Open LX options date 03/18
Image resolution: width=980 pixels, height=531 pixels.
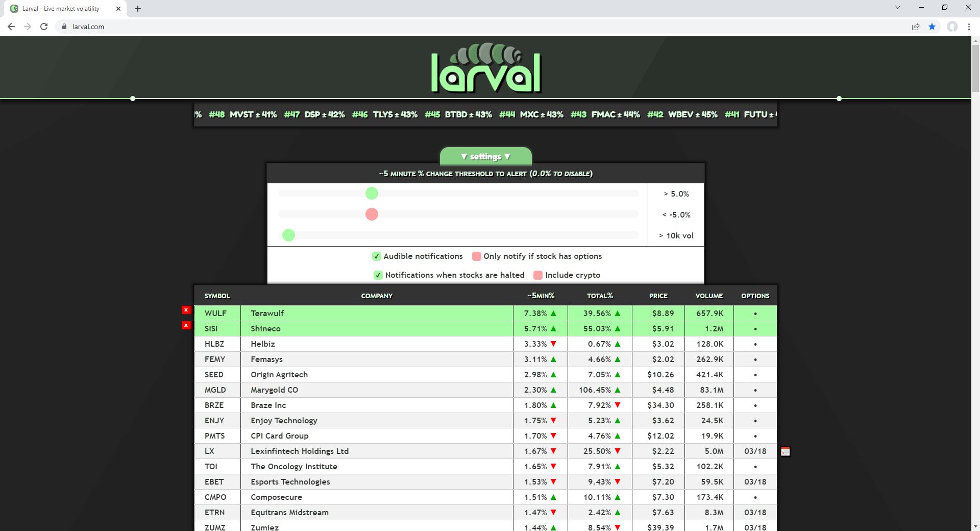(x=755, y=451)
